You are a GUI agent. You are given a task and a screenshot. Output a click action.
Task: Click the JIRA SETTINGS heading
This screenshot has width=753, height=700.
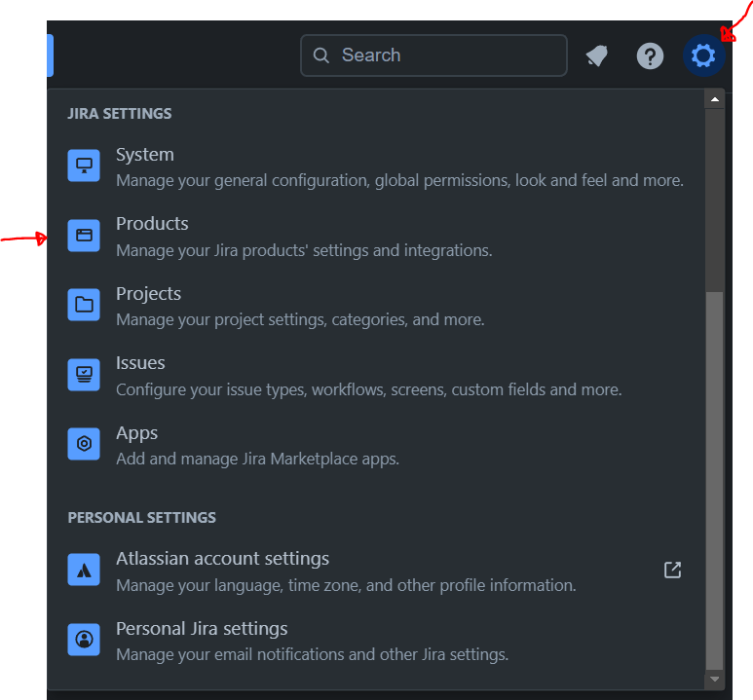click(x=120, y=114)
